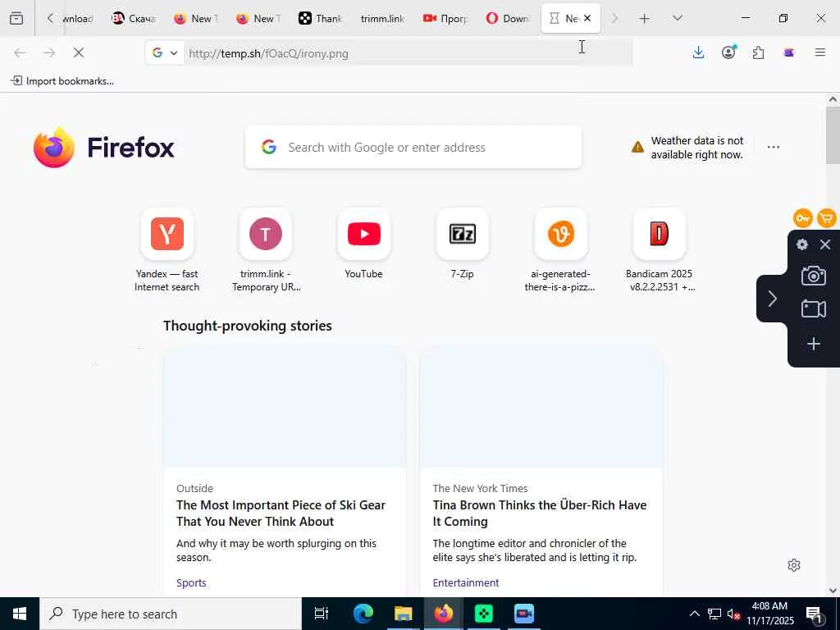Viewport: 840px width, 630px height.
Task: Click the weather data unavailable warning icon
Action: click(x=637, y=147)
